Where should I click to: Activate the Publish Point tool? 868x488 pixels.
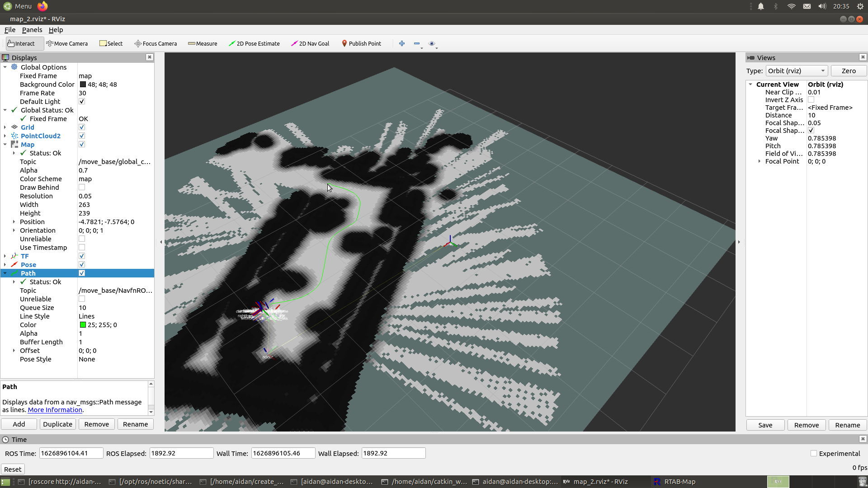[x=361, y=43]
